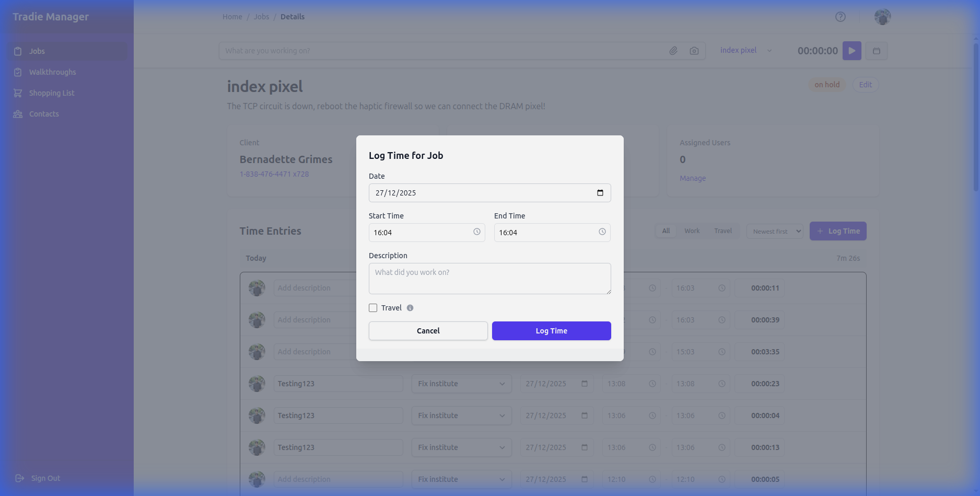Click the Contacts sidebar icon
The height and width of the screenshot is (496, 980).
pyautogui.click(x=17, y=114)
